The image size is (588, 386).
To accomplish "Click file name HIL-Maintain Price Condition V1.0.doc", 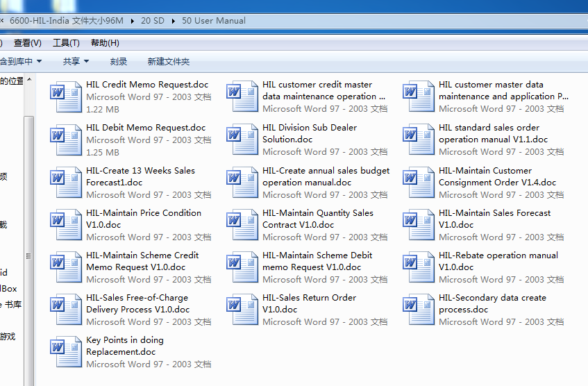I will click(144, 219).
